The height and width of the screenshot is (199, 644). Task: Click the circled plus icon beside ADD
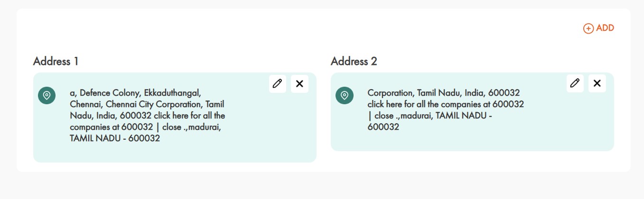pyautogui.click(x=588, y=28)
